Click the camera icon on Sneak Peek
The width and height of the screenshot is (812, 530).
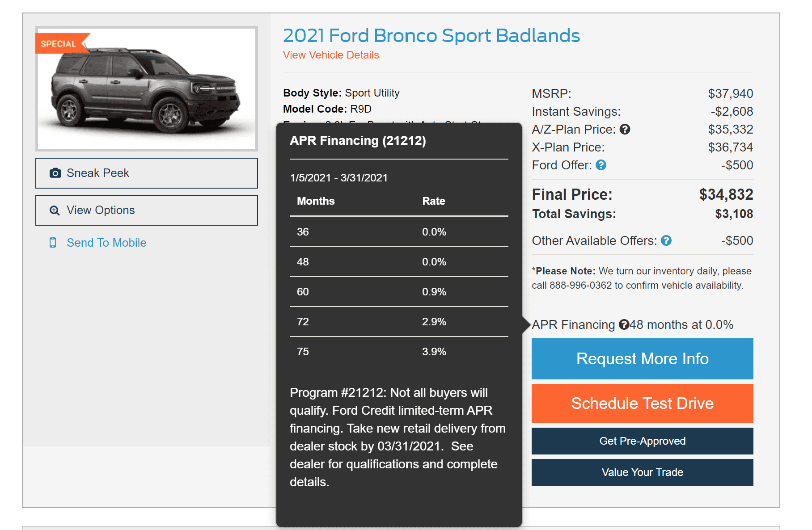55,173
